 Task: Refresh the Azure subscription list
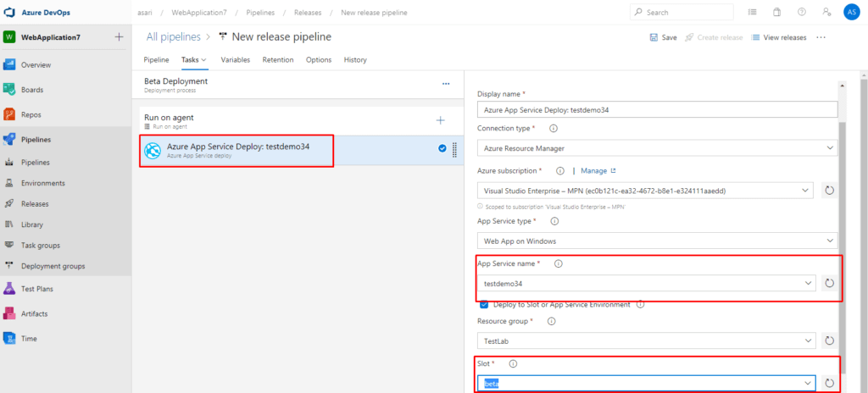click(829, 191)
